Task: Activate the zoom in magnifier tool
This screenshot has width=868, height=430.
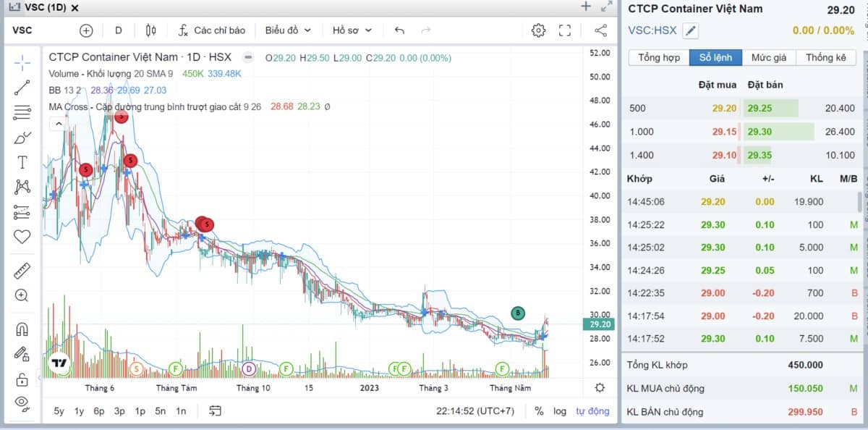Action: click(22, 295)
